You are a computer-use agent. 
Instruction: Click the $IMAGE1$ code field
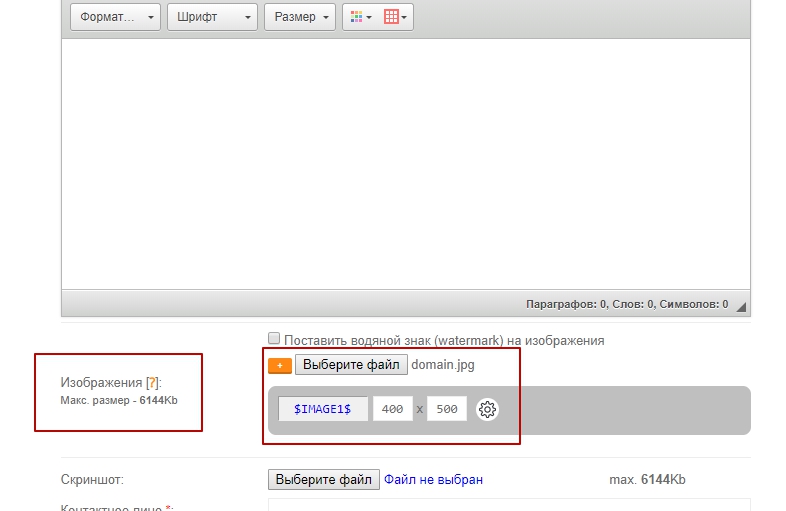point(322,409)
